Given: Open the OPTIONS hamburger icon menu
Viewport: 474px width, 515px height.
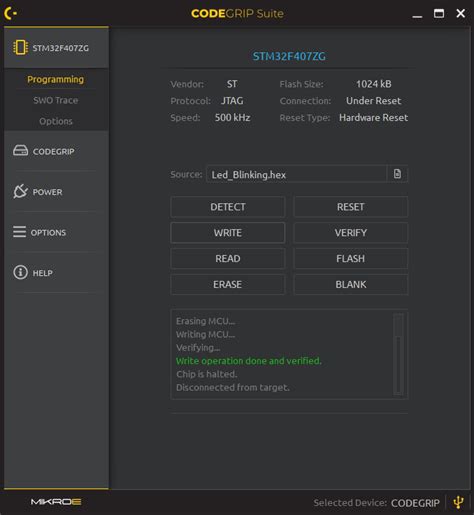Looking at the screenshot, I should pyautogui.click(x=19, y=232).
